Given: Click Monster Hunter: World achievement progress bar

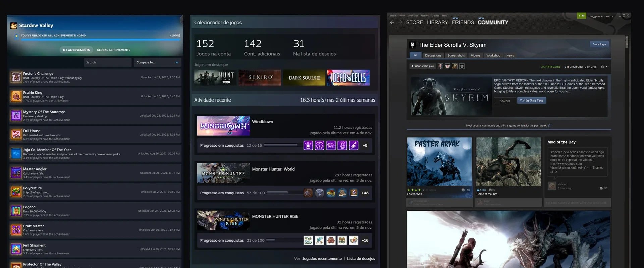Looking at the screenshot, I should (x=284, y=193).
